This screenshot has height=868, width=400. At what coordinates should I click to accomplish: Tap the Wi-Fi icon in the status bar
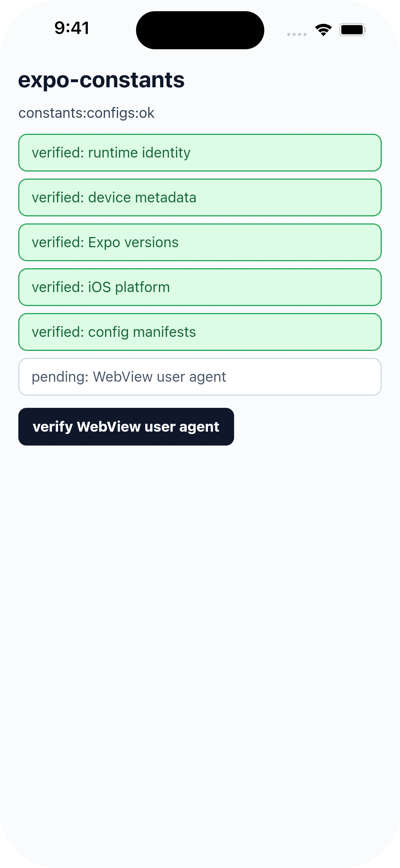pos(323,30)
